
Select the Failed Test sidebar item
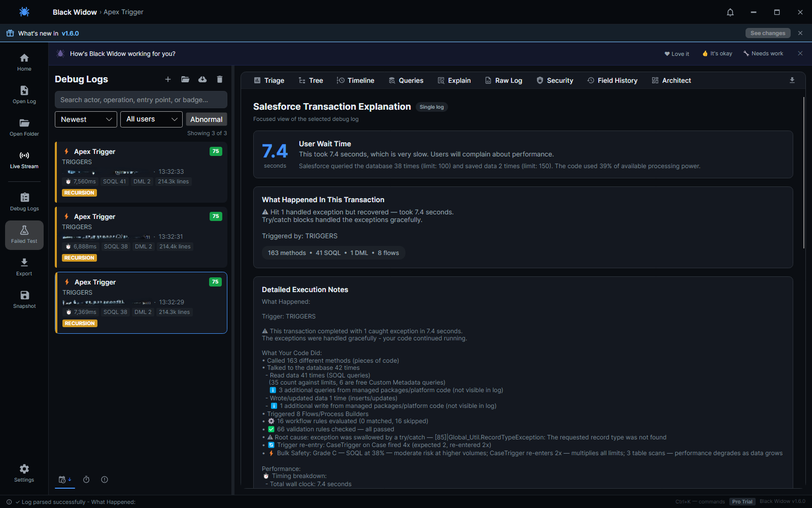[x=24, y=235]
